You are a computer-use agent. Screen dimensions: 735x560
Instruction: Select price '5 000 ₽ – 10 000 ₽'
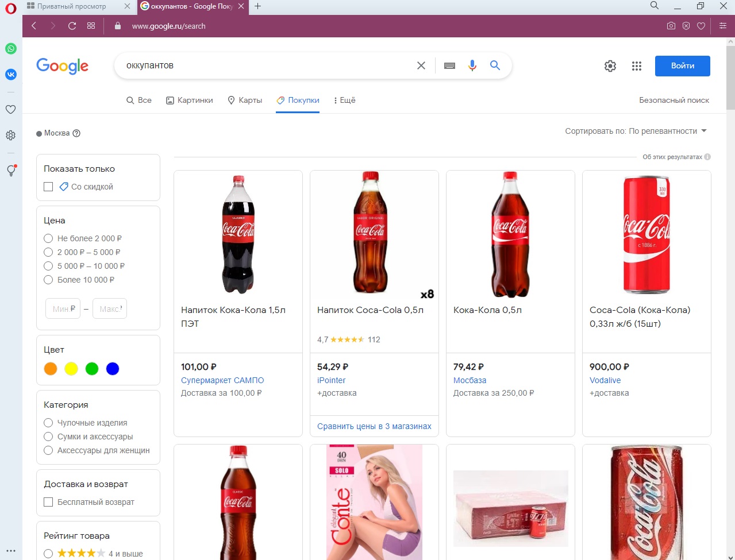pyautogui.click(x=48, y=266)
